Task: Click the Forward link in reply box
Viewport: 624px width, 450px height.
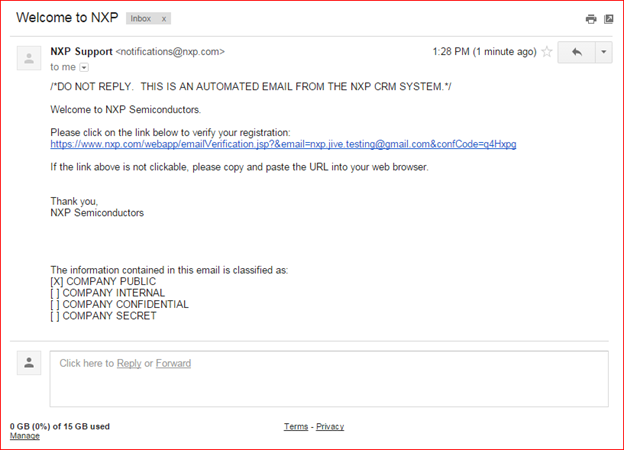Action: coord(173,363)
